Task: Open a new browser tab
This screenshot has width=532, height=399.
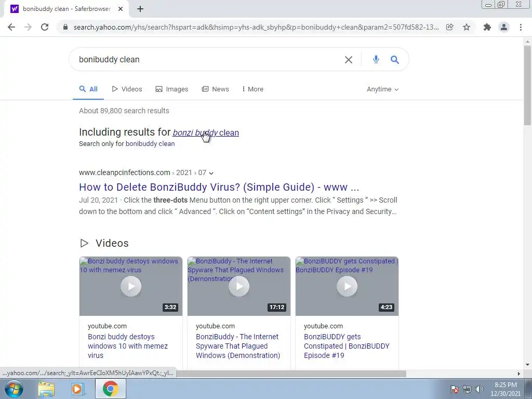Action: [140, 9]
